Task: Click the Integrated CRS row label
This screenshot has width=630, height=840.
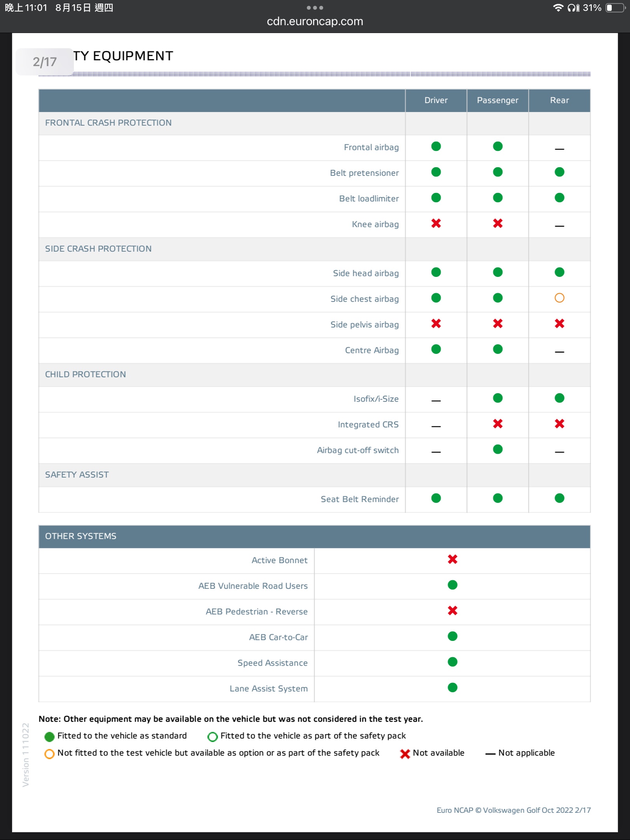Action: 368,425
